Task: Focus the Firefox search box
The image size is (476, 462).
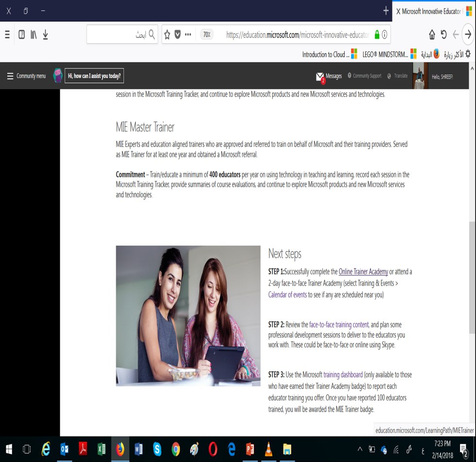Action: pyautogui.click(x=122, y=34)
